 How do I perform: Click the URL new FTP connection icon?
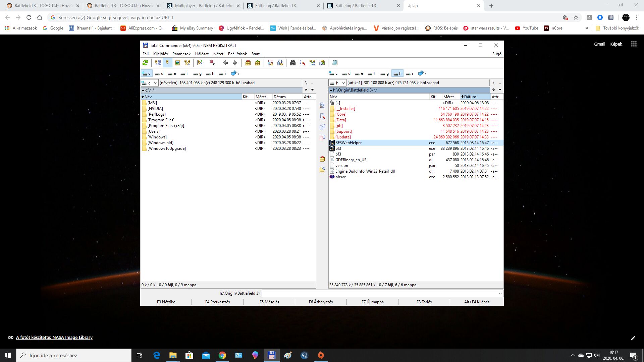tap(280, 63)
